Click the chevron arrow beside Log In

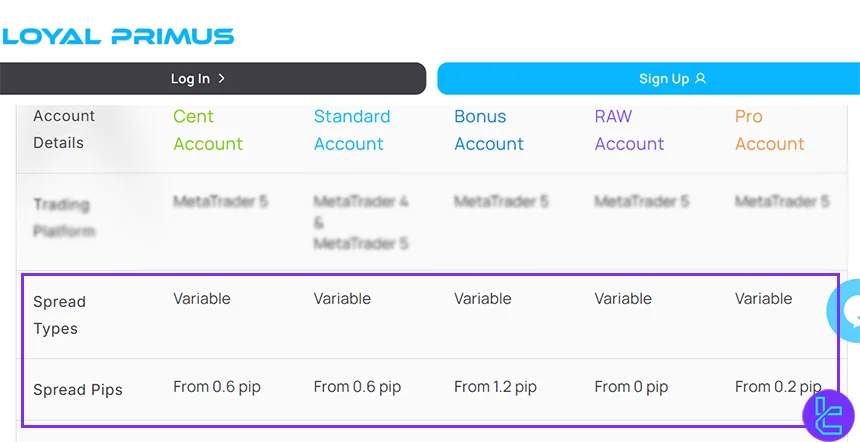tap(221, 79)
